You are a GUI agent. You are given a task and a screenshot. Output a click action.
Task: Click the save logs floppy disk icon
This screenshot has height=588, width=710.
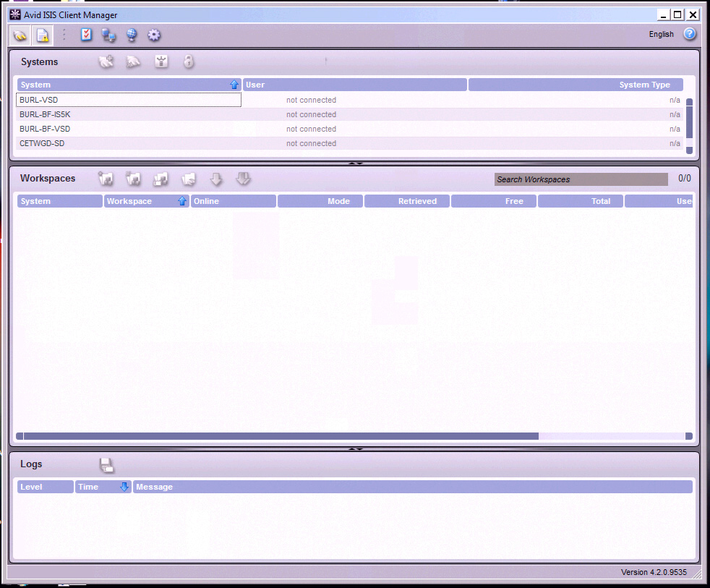[x=107, y=465]
